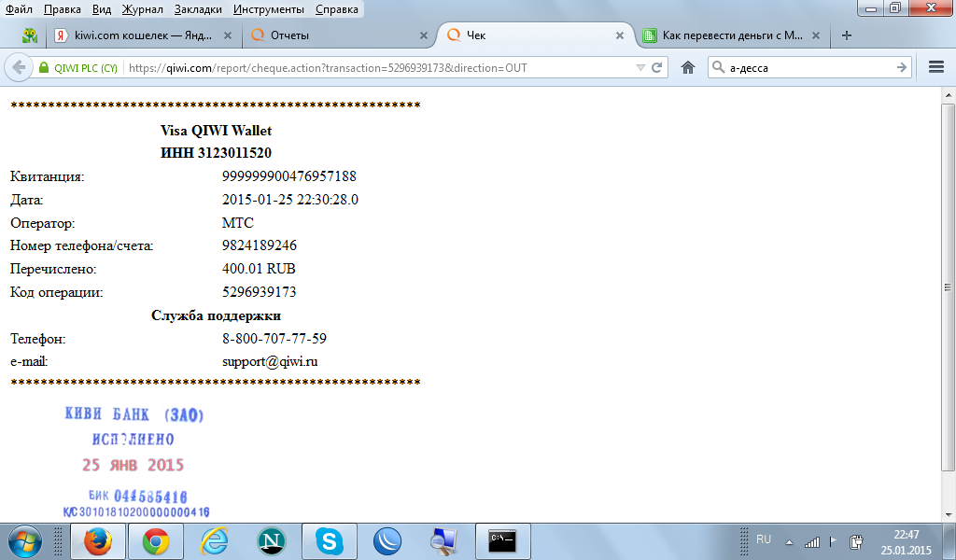Go to the home page icon
This screenshot has width=956, height=560.
(x=688, y=67)
